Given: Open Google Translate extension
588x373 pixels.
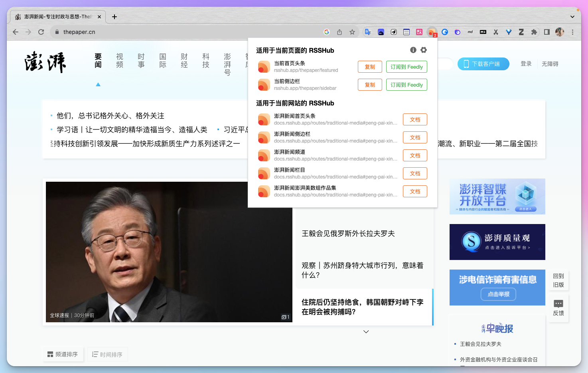Looking at the screenshot, I should click(x=368, y=32).
